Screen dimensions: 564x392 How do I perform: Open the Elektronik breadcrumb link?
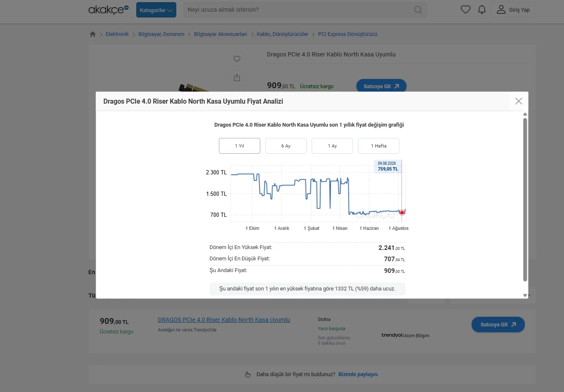(117, 34)
